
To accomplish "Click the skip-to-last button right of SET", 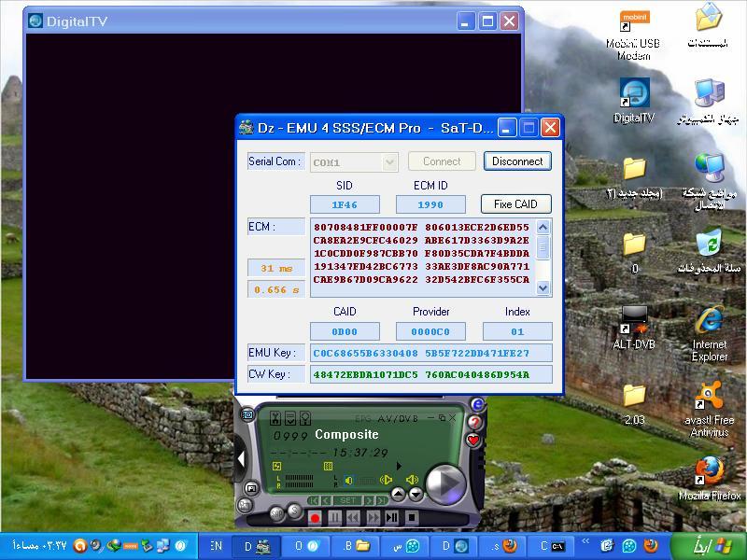I will (382, 500).
